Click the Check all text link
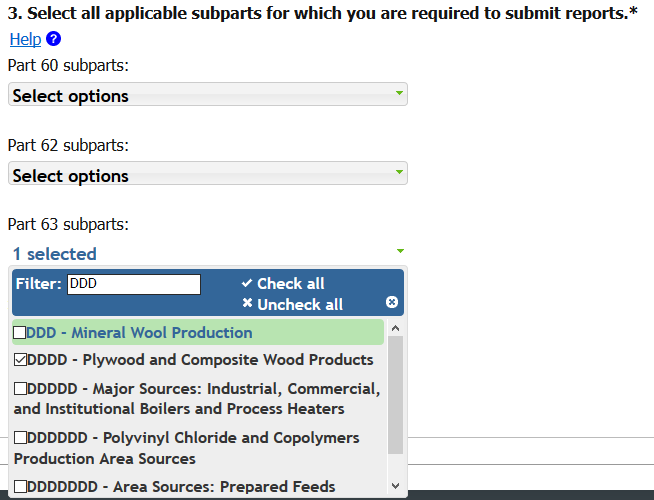Viewport: 654px width, 500px height. (290, 283)
